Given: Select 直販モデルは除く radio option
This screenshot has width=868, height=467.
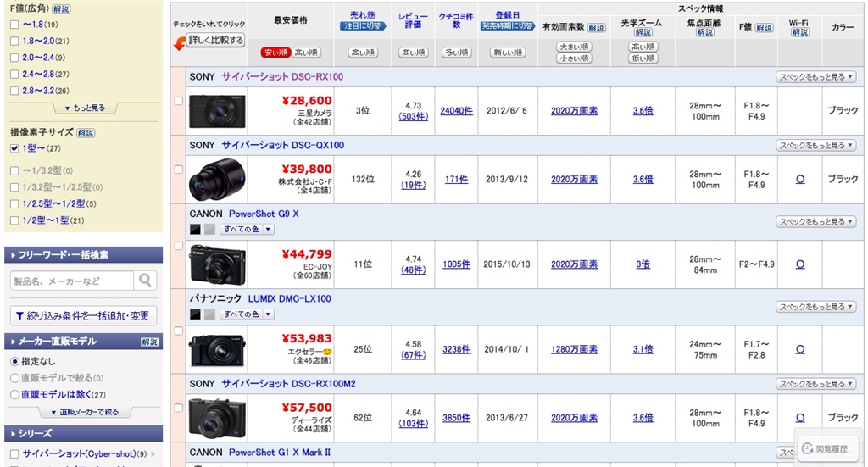Looking at the screenshot, I should point(15,394).
